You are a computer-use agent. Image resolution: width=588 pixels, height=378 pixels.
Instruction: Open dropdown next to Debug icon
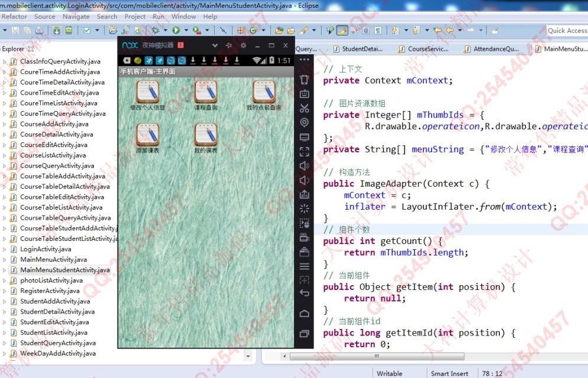(x=165, y=30)
